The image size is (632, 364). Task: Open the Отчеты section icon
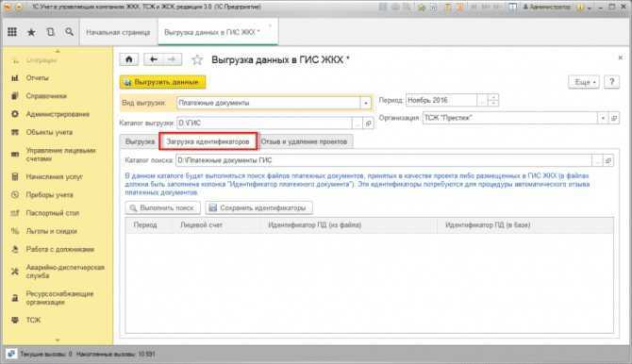click(x=15, y=78)
